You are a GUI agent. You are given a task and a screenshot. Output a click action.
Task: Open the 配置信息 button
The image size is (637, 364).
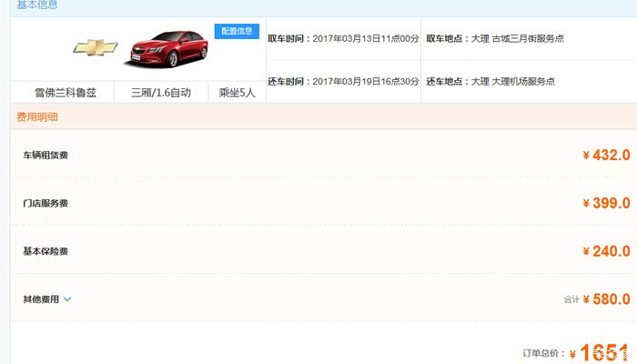click(x=237, y=31)
